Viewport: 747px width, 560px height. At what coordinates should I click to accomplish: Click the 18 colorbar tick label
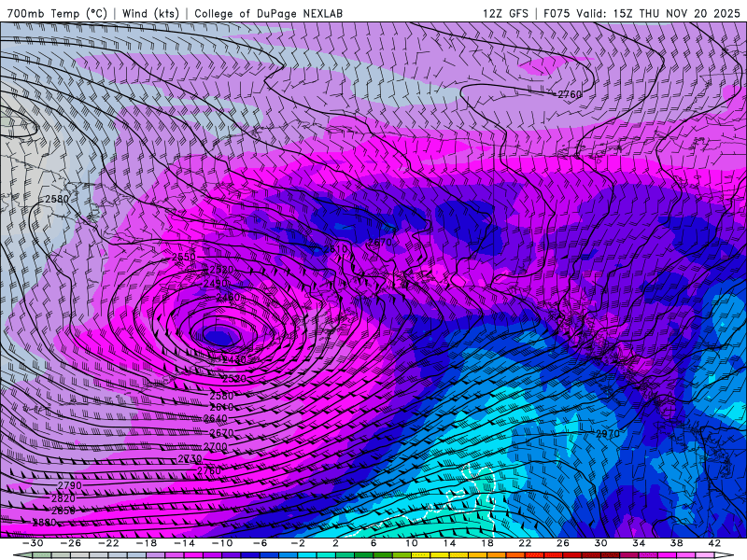tap(486, 543)
